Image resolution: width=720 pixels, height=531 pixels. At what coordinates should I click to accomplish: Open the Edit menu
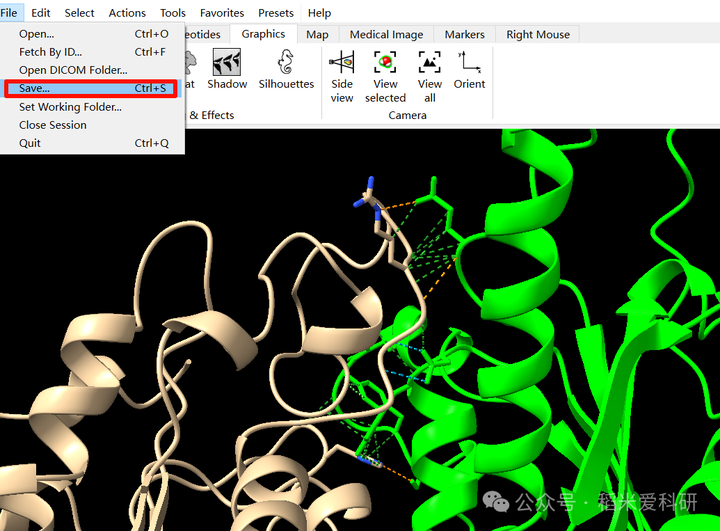[x=40, y=13]
